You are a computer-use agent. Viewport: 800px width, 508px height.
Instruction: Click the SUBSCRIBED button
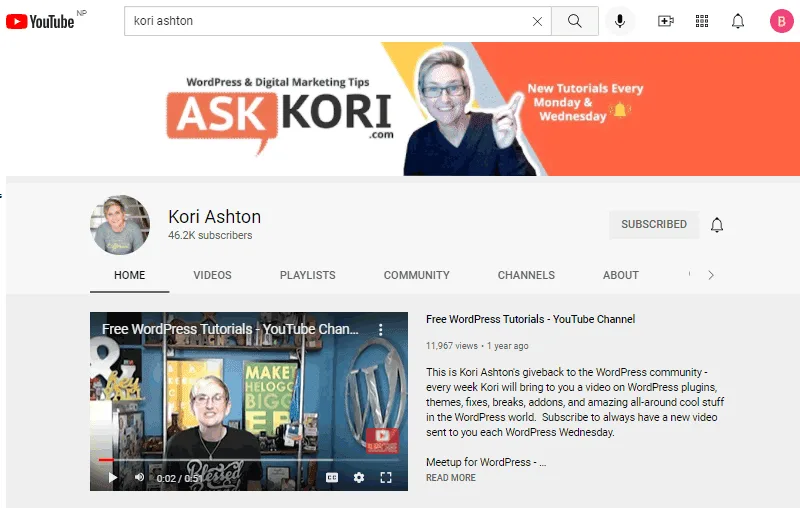pos(654,224)
